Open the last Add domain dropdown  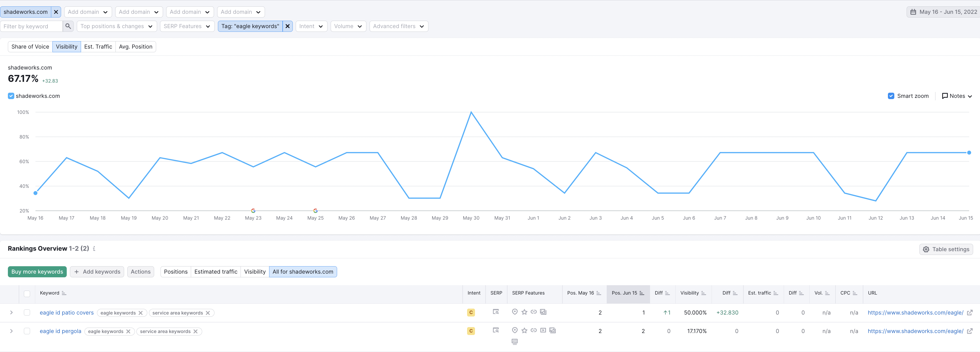(241, 12)
